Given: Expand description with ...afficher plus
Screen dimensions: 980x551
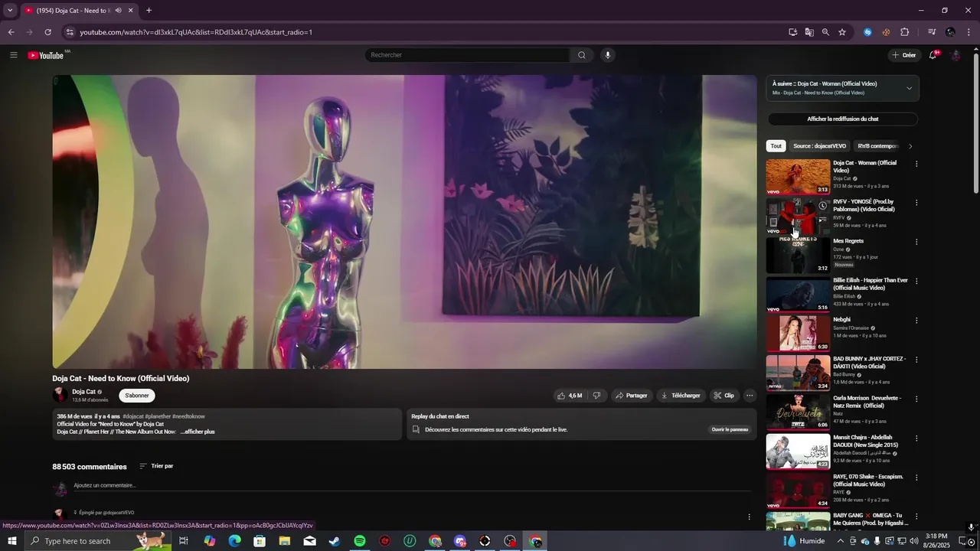Looking at the screenshot, I should [x=198, y=432].
